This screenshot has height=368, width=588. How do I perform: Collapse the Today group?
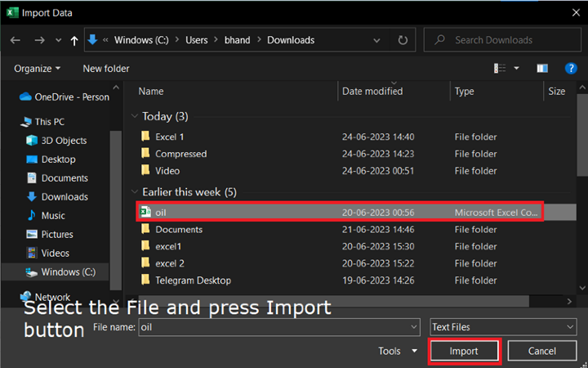click(134, 116)
